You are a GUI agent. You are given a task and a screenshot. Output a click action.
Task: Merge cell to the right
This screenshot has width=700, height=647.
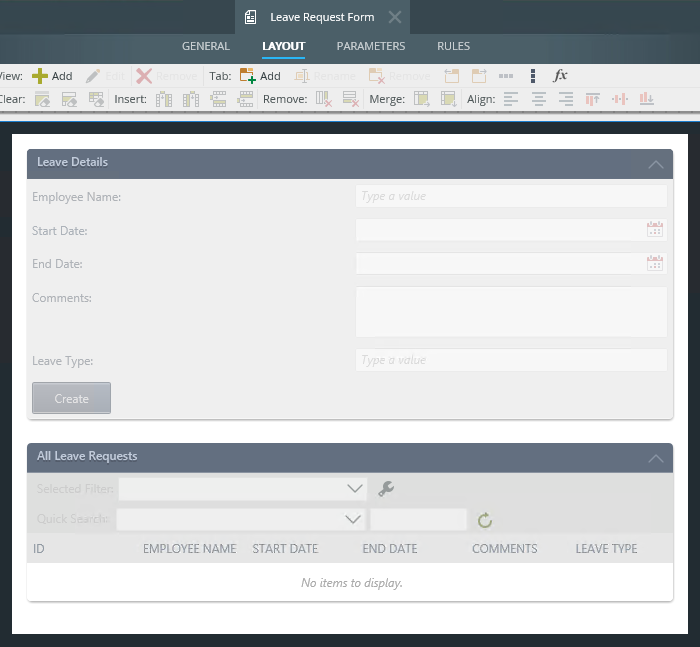(422, 99)
